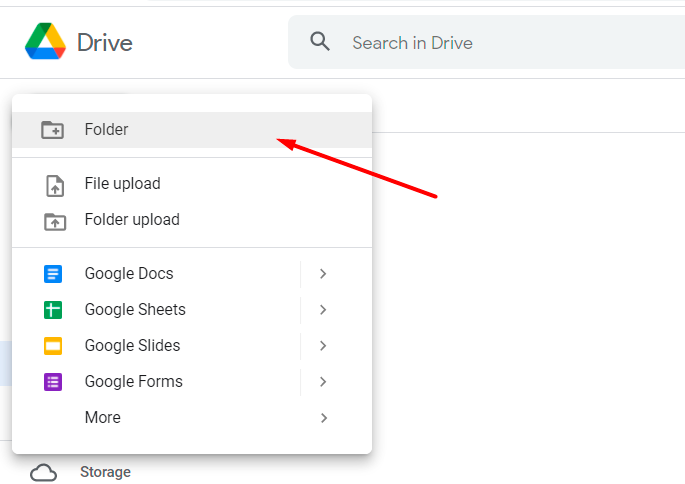
Task: Click the purple Google Forms icon
Action: pos(54,382)
